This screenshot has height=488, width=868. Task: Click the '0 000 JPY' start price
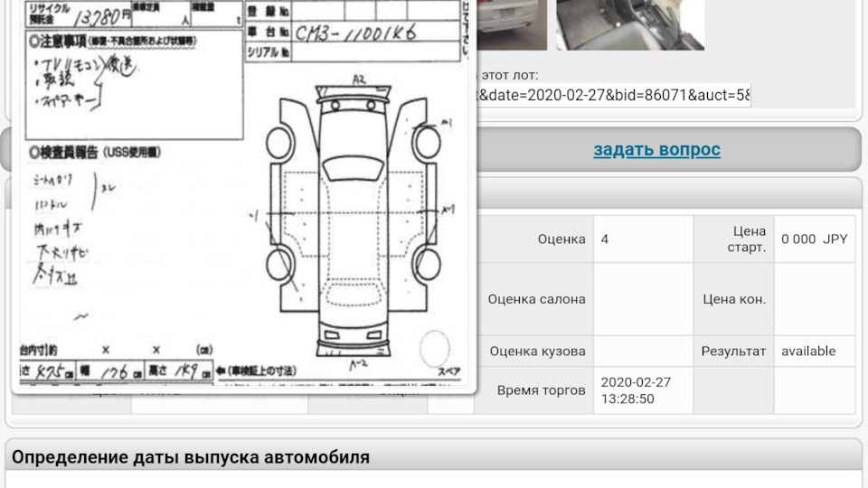pyautogui.click(x=815, y=239)
